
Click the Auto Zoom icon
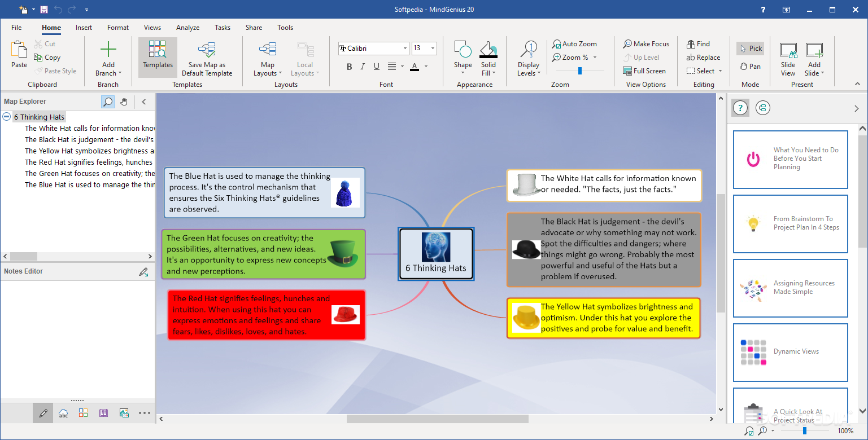coord(556,43)
